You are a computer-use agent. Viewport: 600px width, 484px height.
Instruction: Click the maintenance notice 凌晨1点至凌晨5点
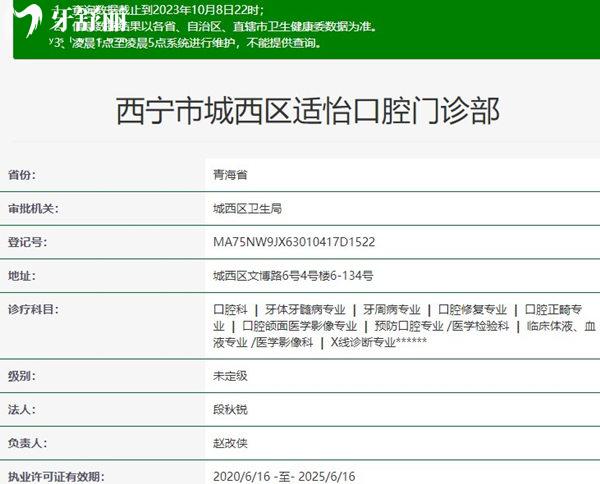[x=185, y=42]
